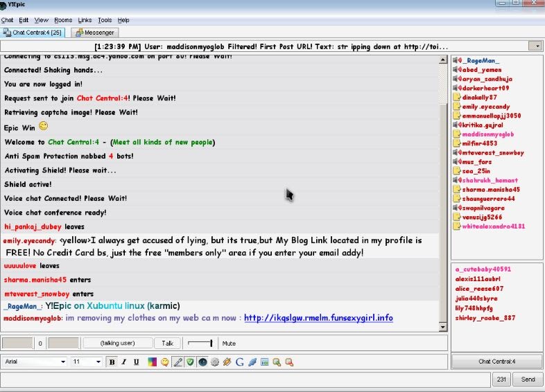Select user shahrukh_hemant in user list

490,180
